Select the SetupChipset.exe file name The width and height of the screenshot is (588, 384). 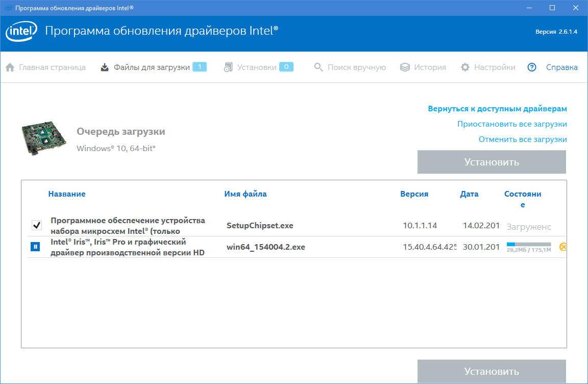point(260,225)
